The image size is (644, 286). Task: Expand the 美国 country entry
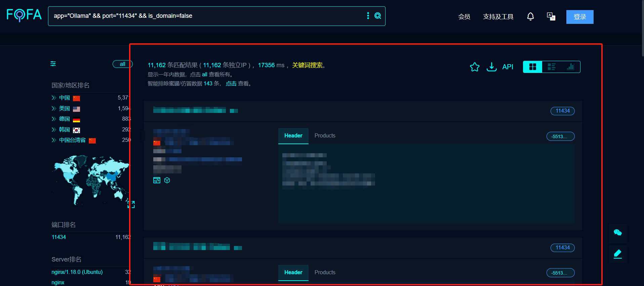click(54, 109)
